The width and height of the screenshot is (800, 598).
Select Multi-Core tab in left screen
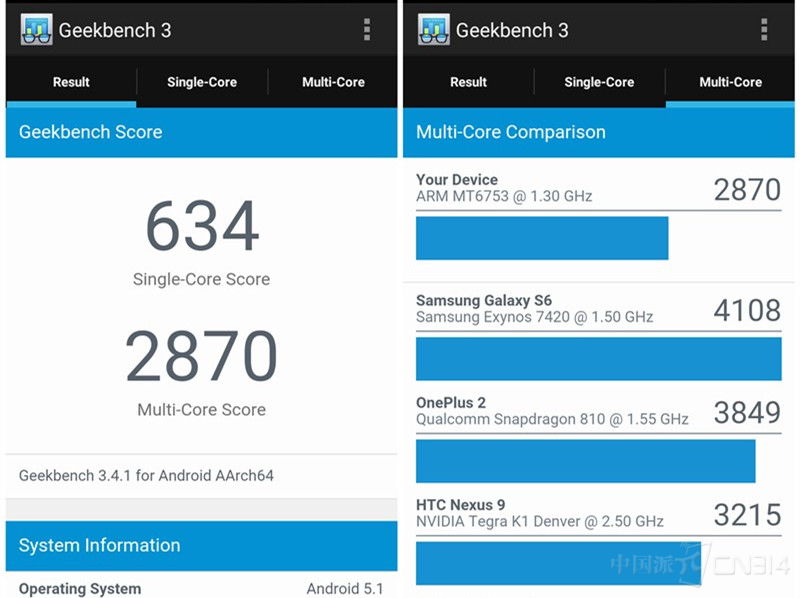(x=333, y=82)
